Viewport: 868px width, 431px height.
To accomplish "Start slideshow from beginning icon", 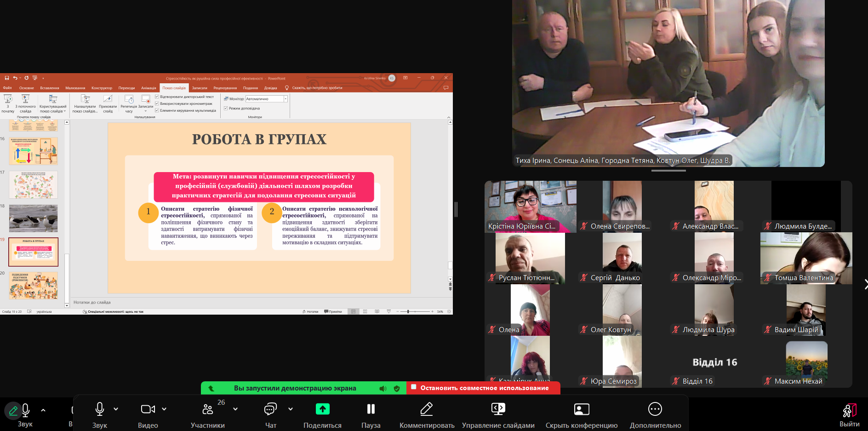I will 8,99.
